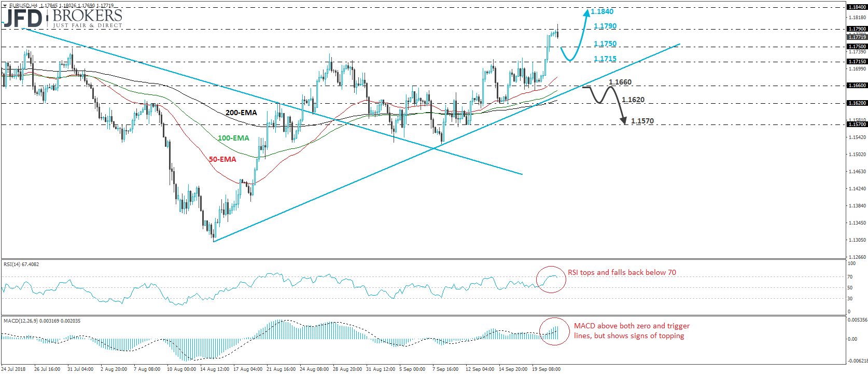This screenshot has height=375, width=868.
Task: Click the 'RSI tops and falls back below 70' note
Action: 622,273
